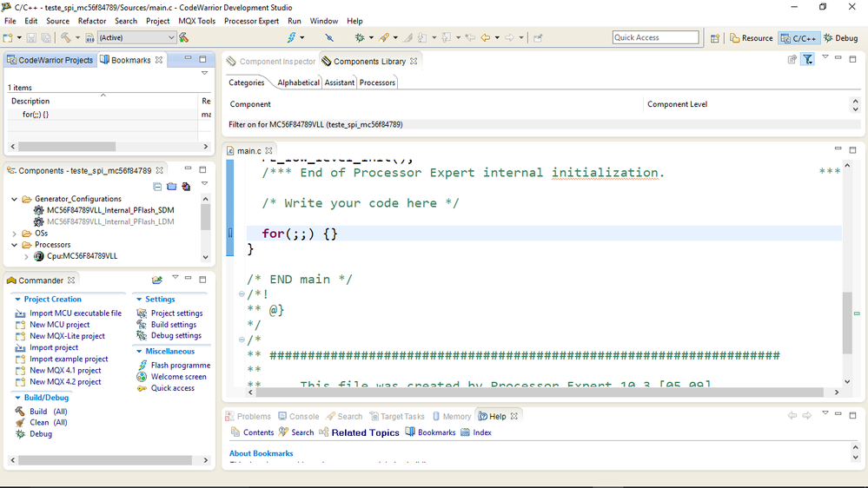
Task: Click the Quick access key icon
Action: (x=142, y=388)
